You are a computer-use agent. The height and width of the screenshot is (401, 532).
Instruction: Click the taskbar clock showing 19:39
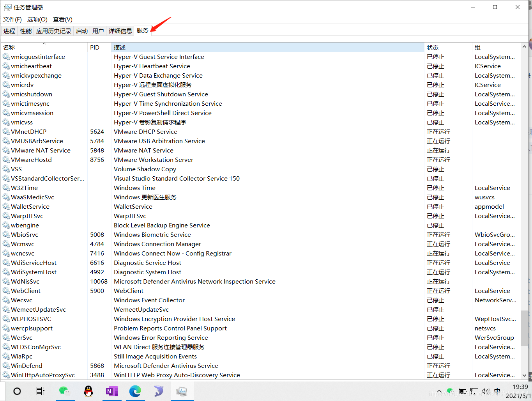click(x=520, y=387)
